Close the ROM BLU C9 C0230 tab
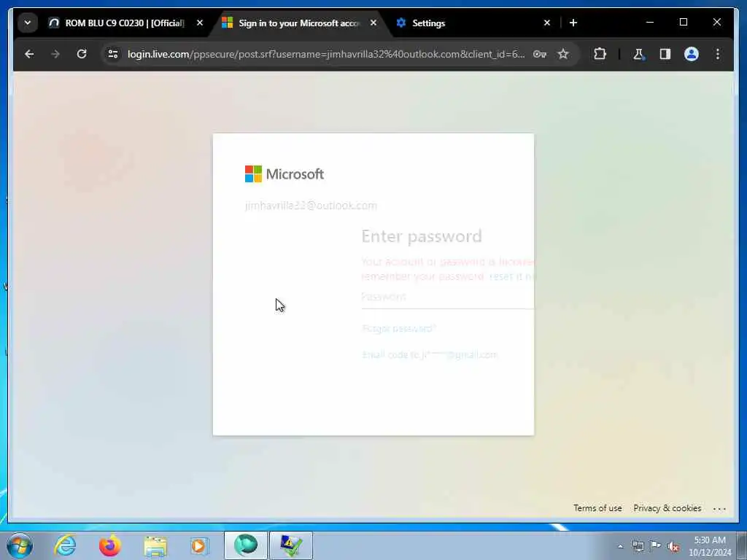747x560 pixels. tap(200, 23)
